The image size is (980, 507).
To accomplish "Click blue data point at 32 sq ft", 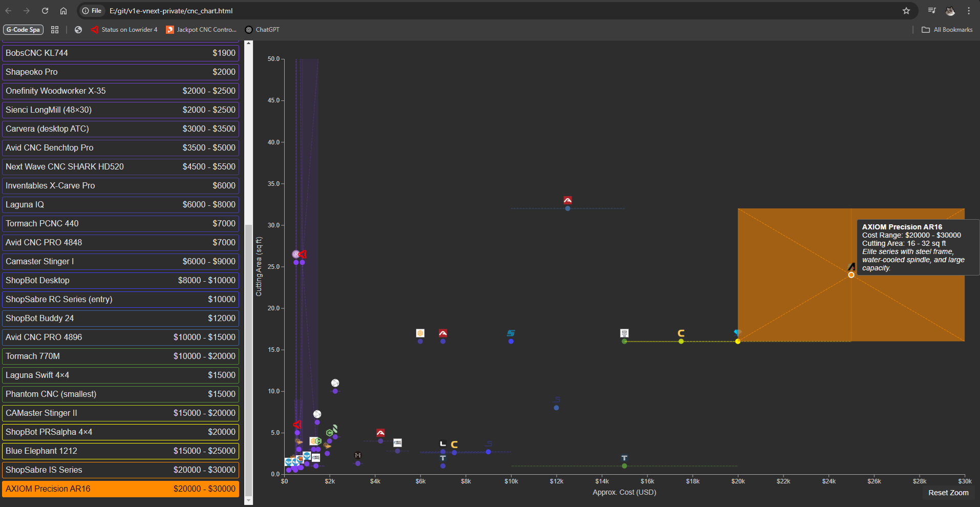I will pyautogui.click(x=567, y=208).
